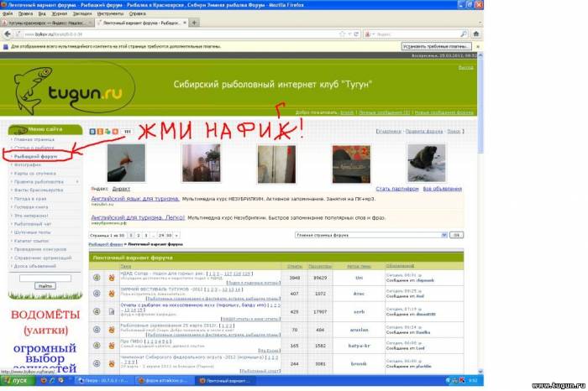Click the round status icon in the 70 replies row
Viewport: 588px width, 391px height.
coord(97,330)
